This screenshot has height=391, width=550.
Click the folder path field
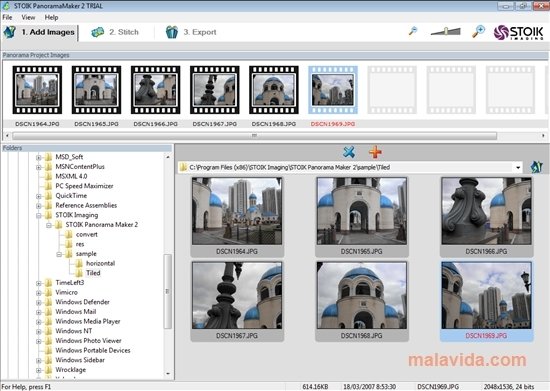point(350,168)
